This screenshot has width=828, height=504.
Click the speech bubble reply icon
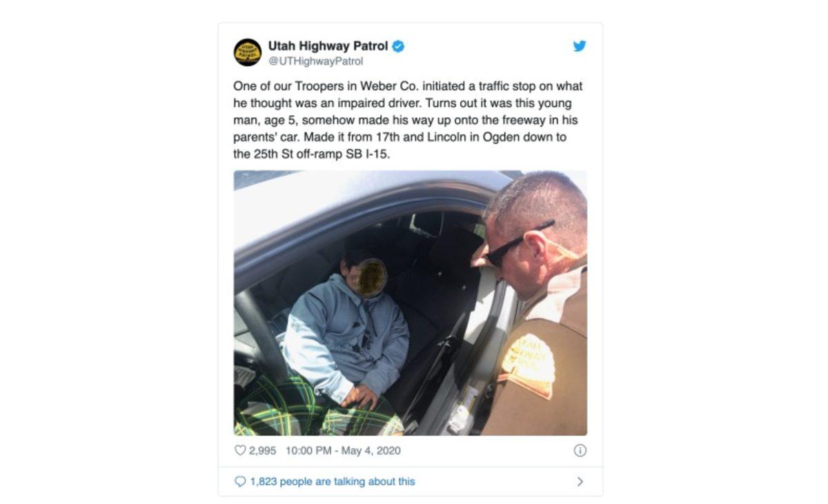point(240,481)
